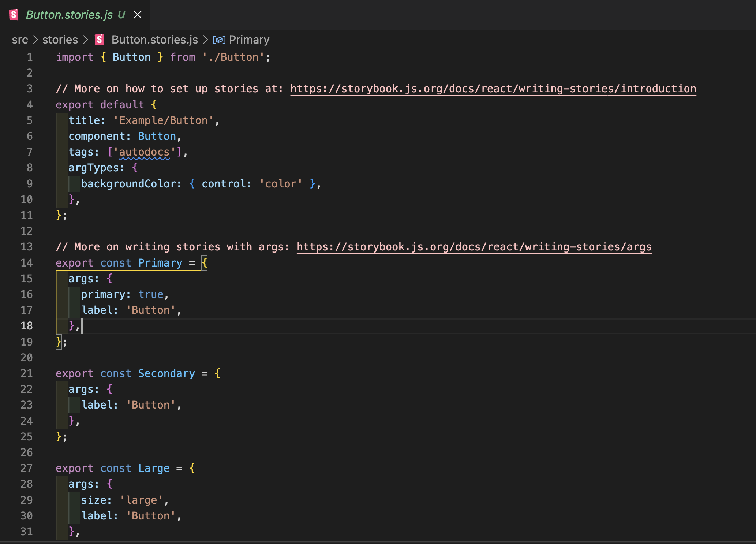The width and height of the screenshot is (756, 544).
Task: Click the Large constant name
Action: coord(154,468)
